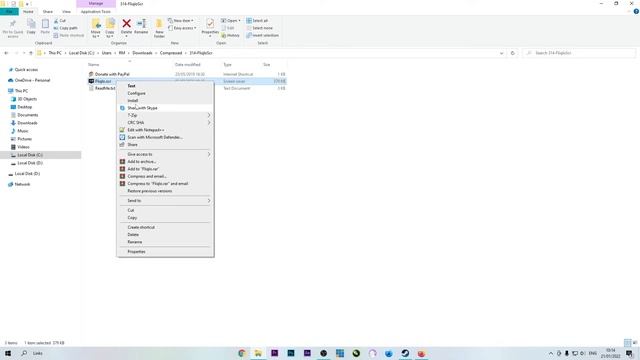Screen dimensions: 640x360
Task: Expand the 7-Zip submenu
Action: (x=165, y=115)
